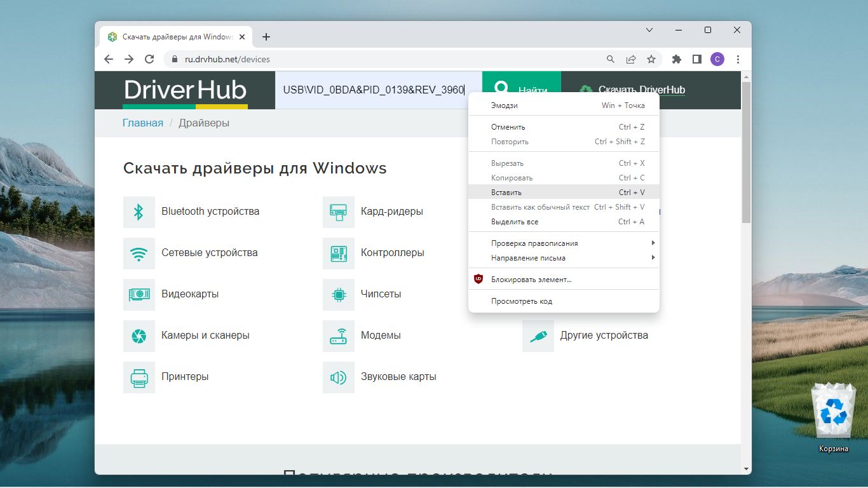Click the sound cards speaker icon
868x488 pixels.
click(x=338, y=377)
